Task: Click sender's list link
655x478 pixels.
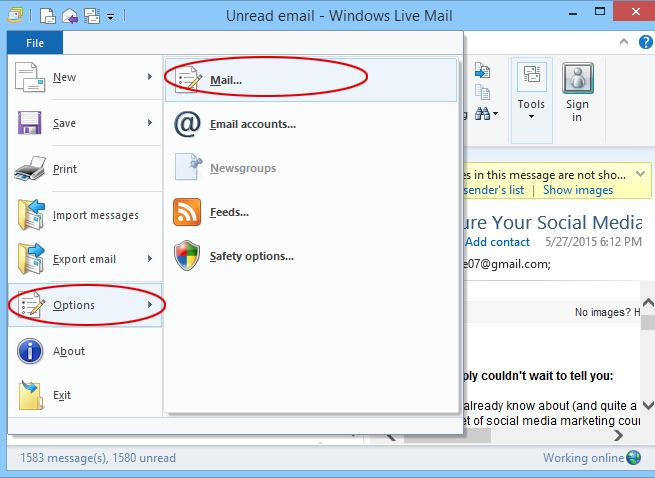Action: pos(493,190)
